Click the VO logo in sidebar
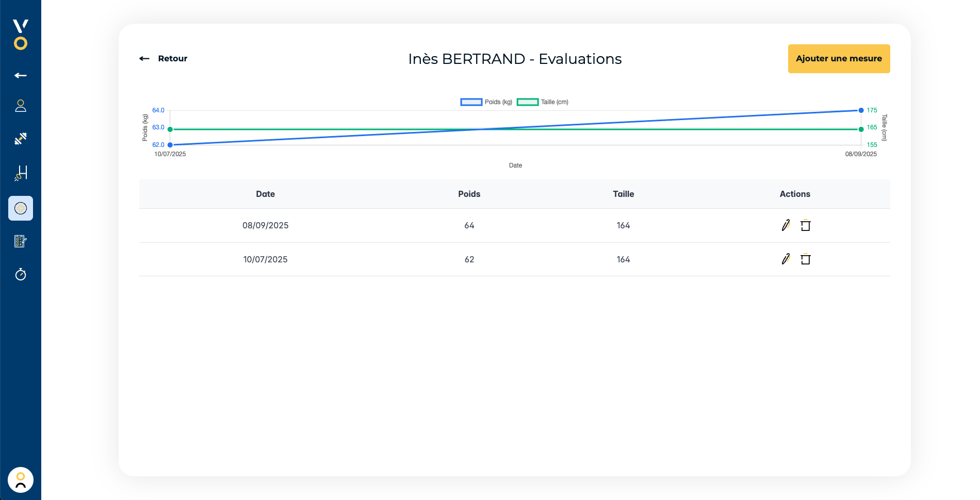 21,35
